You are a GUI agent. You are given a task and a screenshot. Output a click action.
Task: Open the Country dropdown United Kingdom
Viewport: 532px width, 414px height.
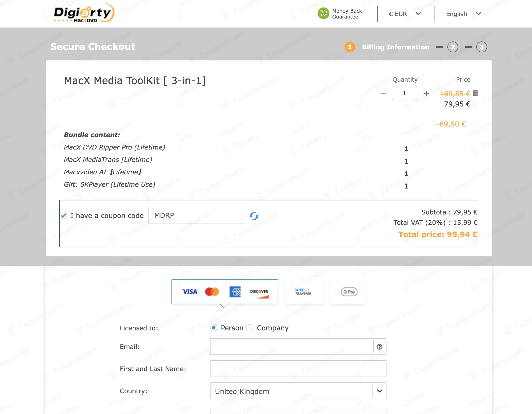(298, 391)
